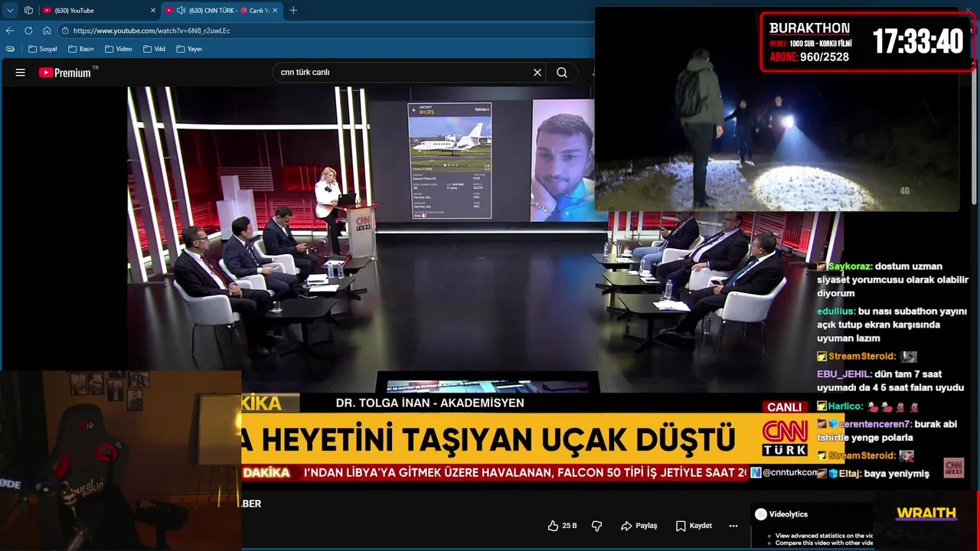The image size is (980, 551).
Task: Open the Sosyal bookmarks folder
Action: coord(42,49)
